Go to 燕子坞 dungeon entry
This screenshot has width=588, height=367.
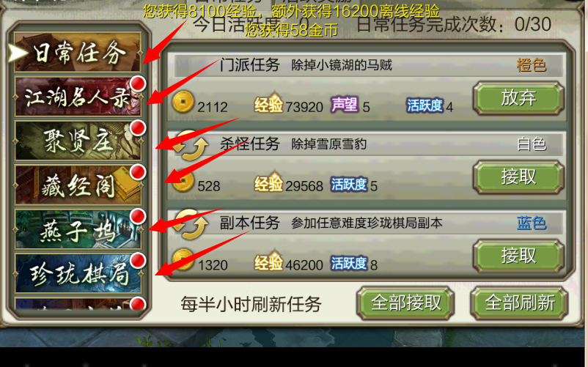click(78, 229)
